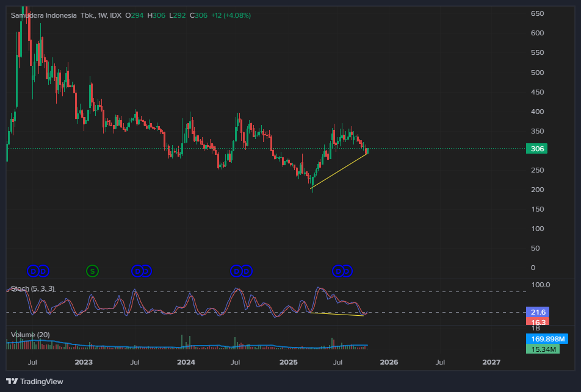Open the left blue marker of the mid-2025 pair
This screenshot has width=581, height=392.
pyautogui.click(x=337, y=271)
